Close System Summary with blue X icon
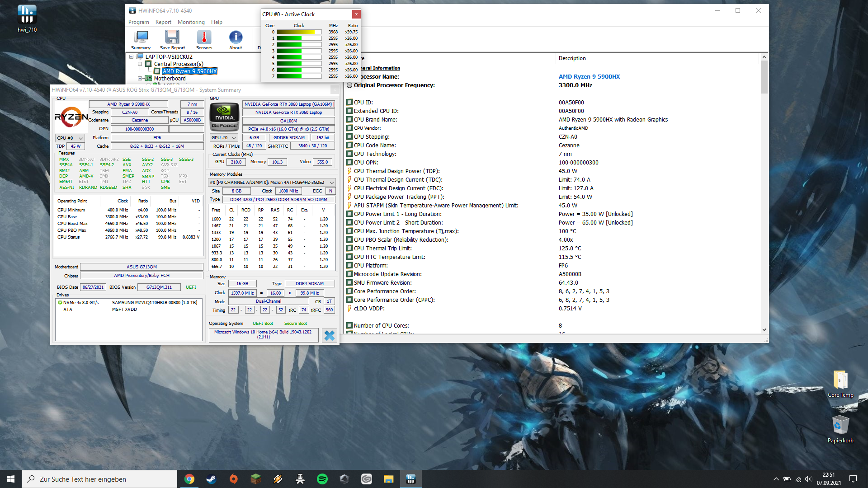868x488 pixels. pyautogui.click(x=330, y=335)
